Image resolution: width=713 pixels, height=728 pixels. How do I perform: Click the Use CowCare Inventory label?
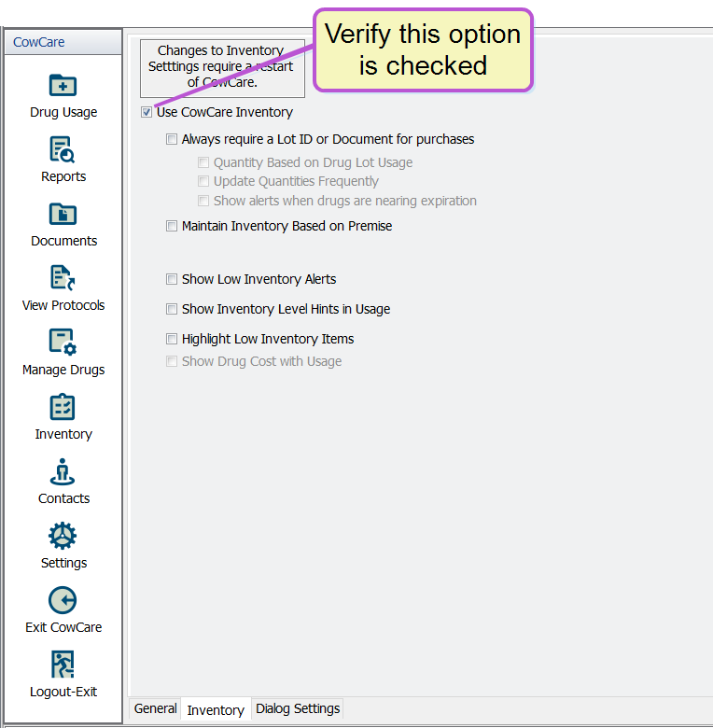pyautogui.click(x=225, y=112)
